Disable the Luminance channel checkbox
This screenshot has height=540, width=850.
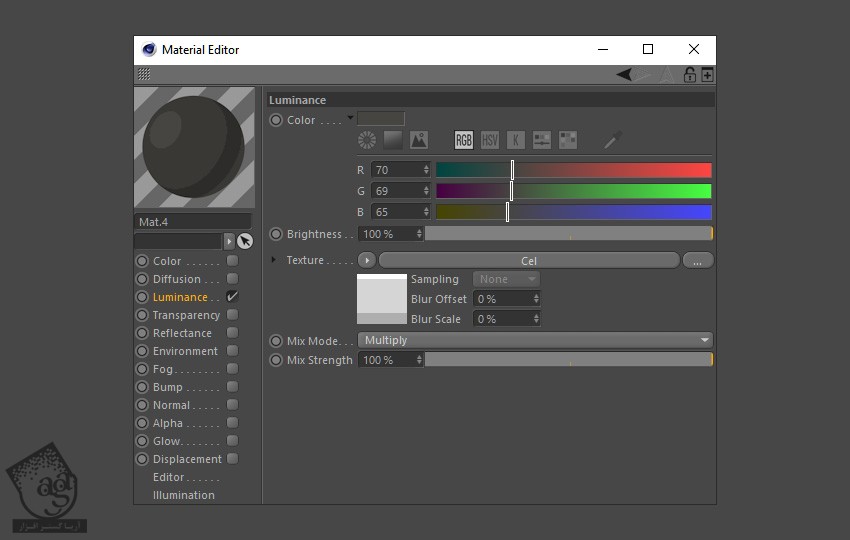pyautogui.click(x=233, y=297)
